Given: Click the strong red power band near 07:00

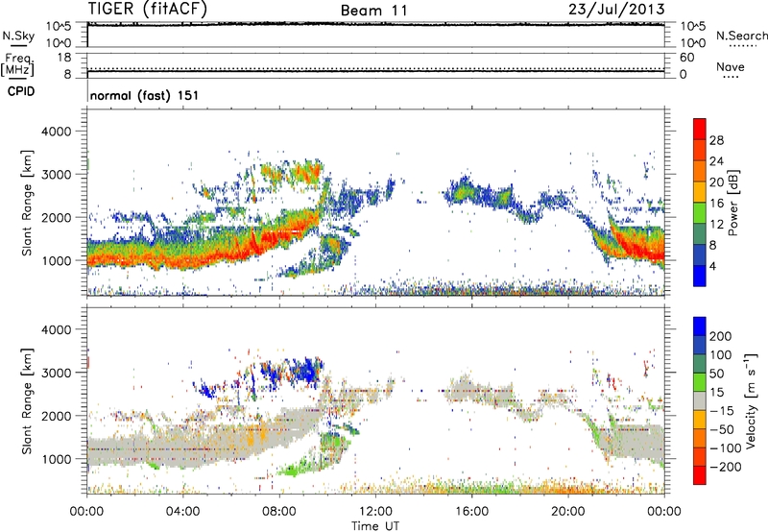Looking at the screenshot, I should click(x=255, y=243).
